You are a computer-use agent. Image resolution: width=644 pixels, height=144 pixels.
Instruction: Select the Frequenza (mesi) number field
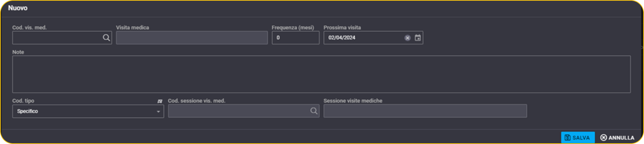point(295,38)
